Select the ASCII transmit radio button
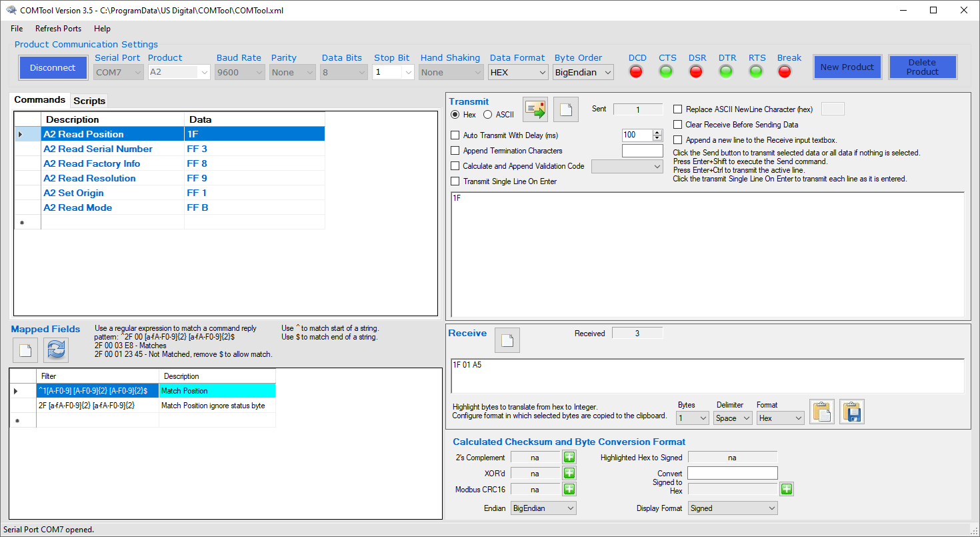This screenshot has width=980, height=537. point(488,113)
